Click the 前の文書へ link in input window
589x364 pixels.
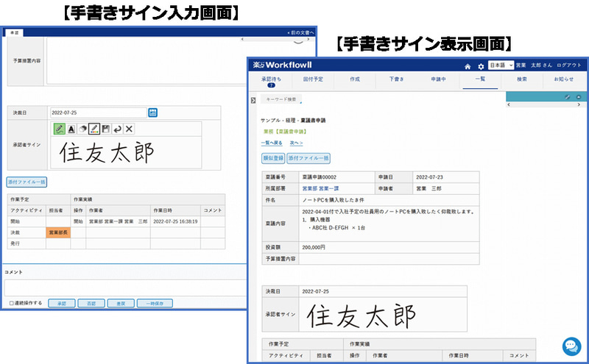[x=300, y=32]
